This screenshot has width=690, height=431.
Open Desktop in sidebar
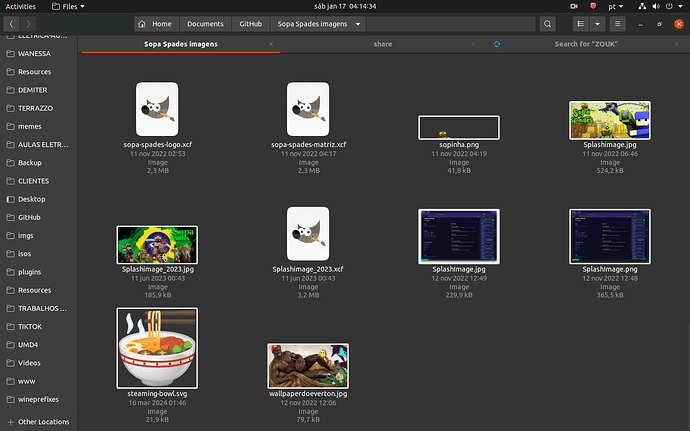pos(39,199)
